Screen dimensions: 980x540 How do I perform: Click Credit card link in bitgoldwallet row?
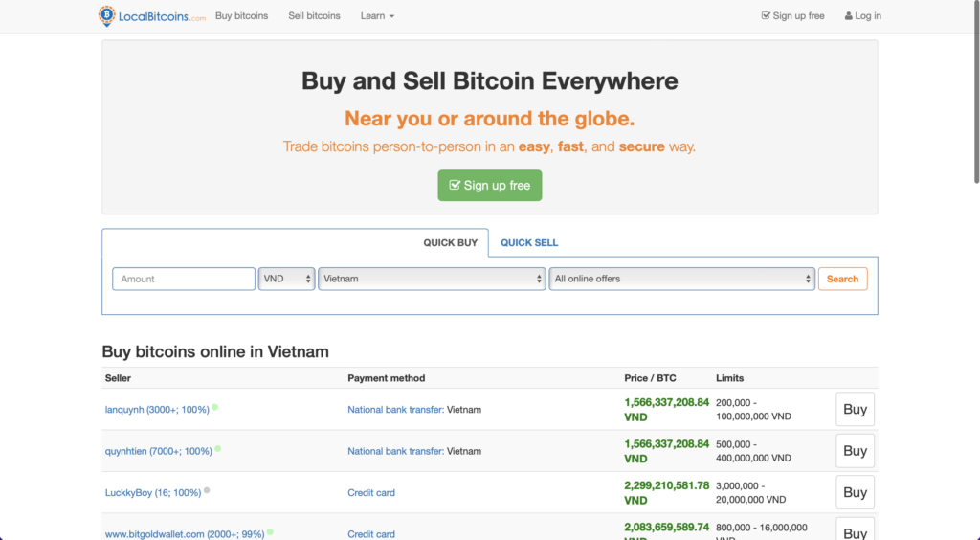pos(371,534)
